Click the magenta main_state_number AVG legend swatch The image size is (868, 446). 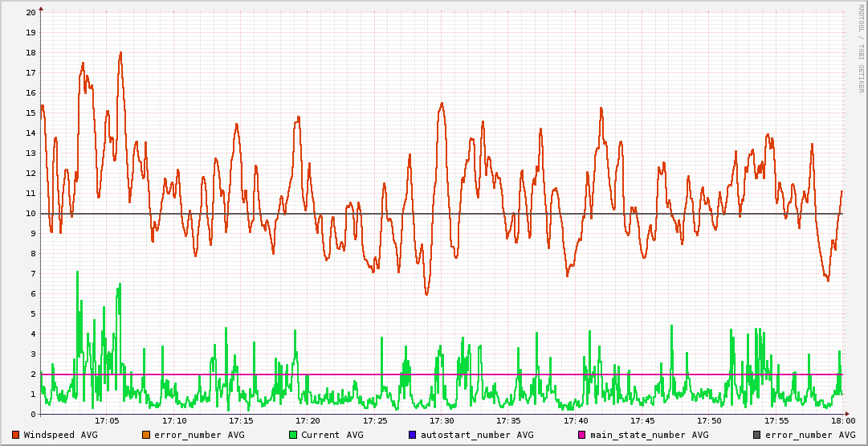pos(582,435)
